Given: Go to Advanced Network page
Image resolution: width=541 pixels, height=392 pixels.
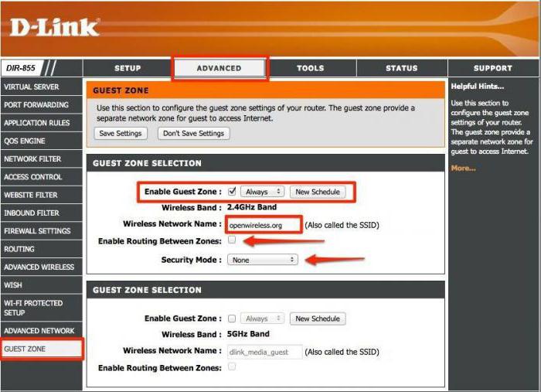Looking at the screenshot, I should click(x=41, y=331).
